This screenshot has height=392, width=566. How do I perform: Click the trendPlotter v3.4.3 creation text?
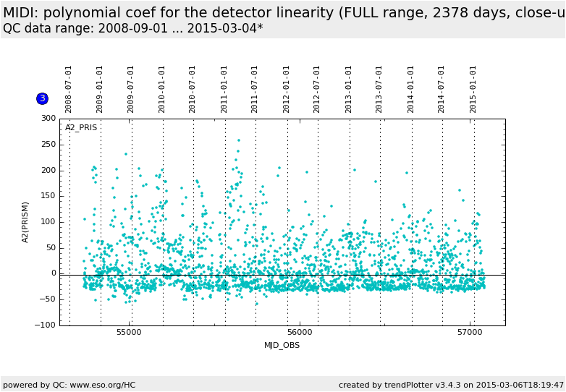451,385
